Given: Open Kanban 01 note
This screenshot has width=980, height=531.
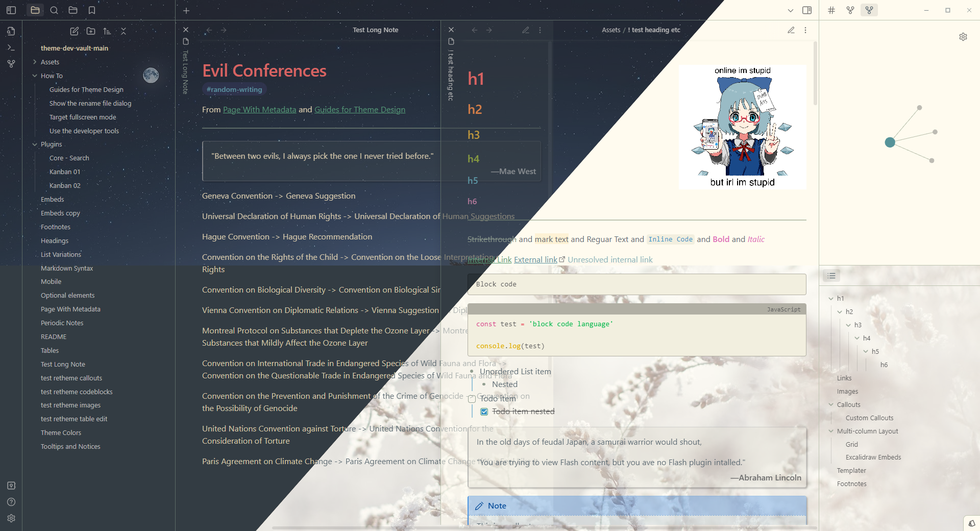Looking at the screenshot, I should tap(65, 172).
